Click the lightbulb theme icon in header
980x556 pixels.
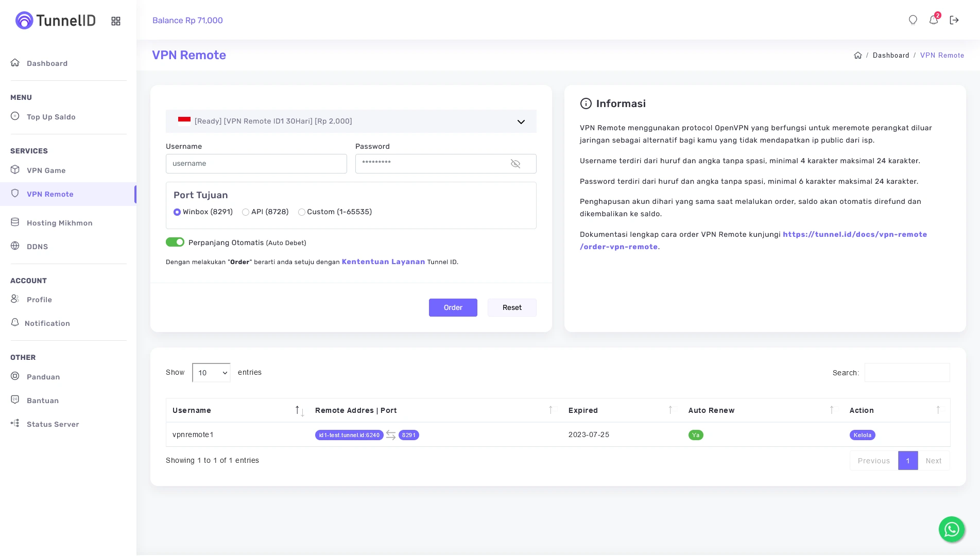click(x=913, y=20)
